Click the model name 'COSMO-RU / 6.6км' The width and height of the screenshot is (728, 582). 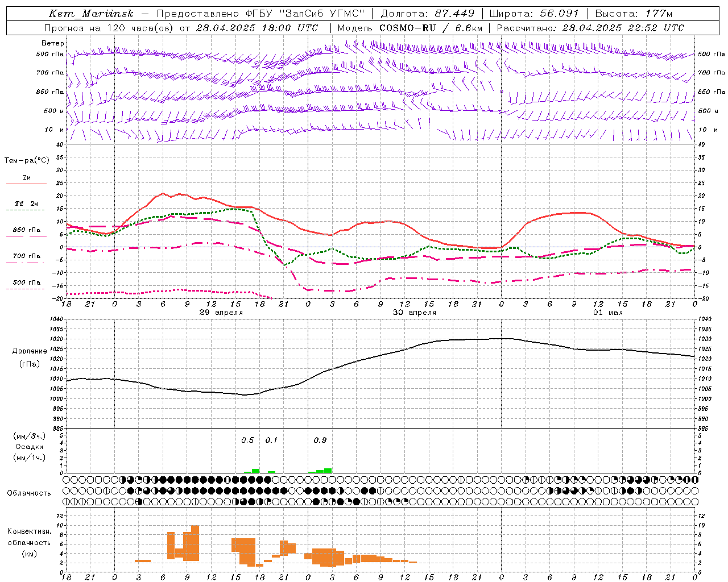tap(431, 28)
